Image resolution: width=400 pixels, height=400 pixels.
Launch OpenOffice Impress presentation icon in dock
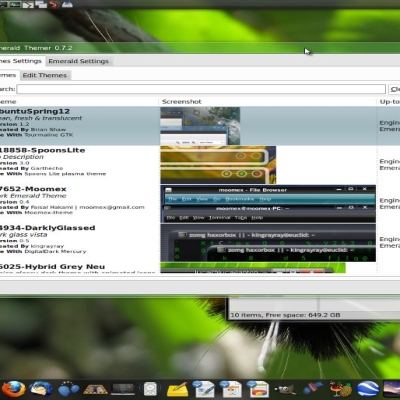[x=258, y=389]
